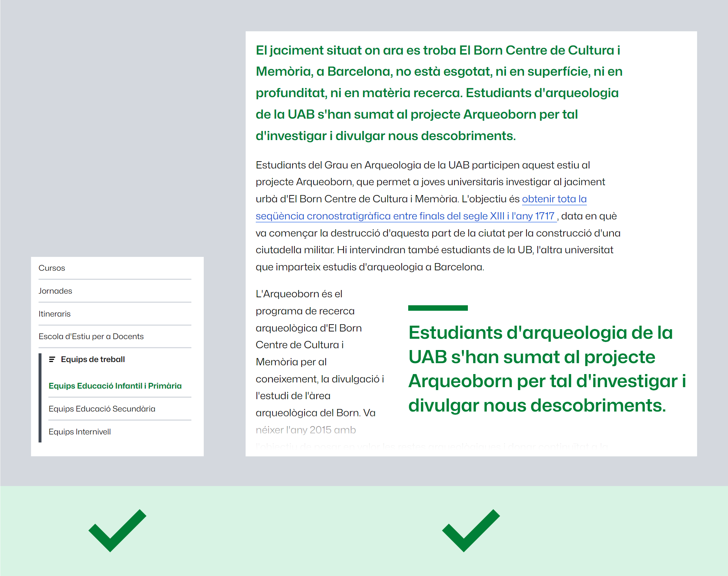
Task: Select Equips Educació Infantil i Primària
Action: click(x=115, y=386)
